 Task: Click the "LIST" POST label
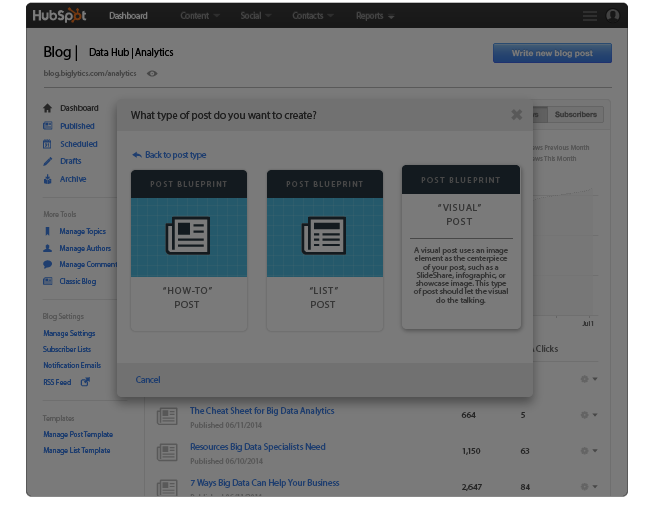tap(323, 297)
